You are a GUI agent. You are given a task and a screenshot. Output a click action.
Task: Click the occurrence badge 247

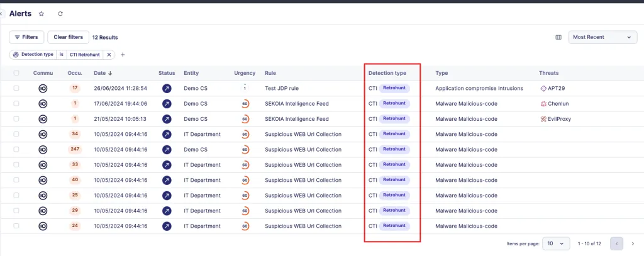pos(75,149)
